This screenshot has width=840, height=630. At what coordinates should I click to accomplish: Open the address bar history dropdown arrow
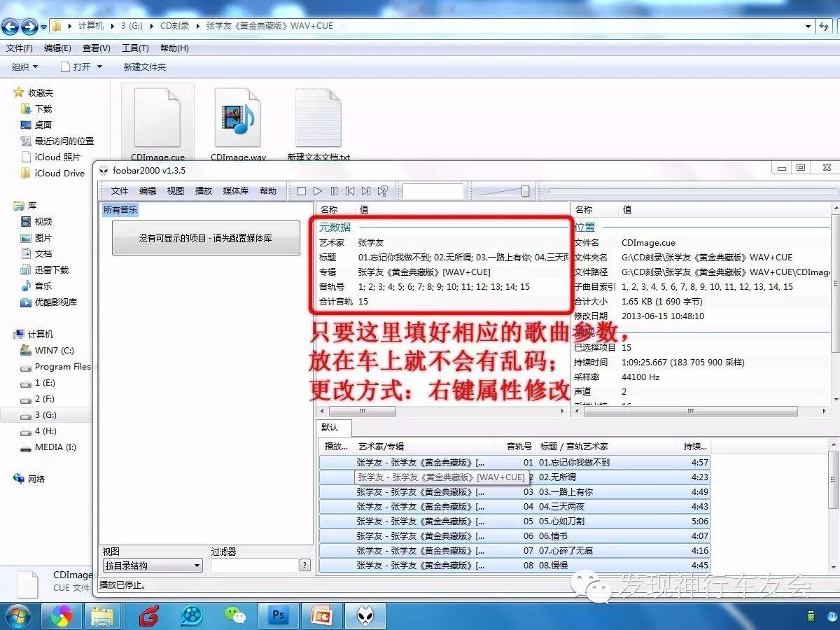point(808,27)
